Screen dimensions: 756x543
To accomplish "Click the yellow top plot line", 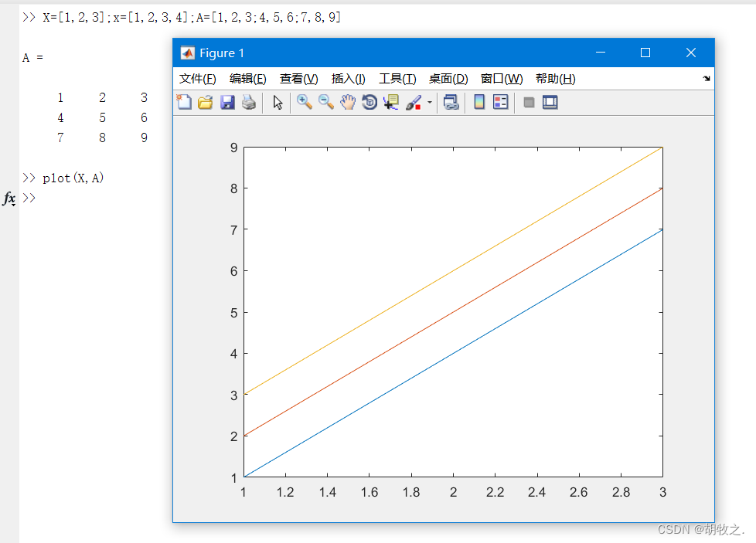I will pos(453,271).
